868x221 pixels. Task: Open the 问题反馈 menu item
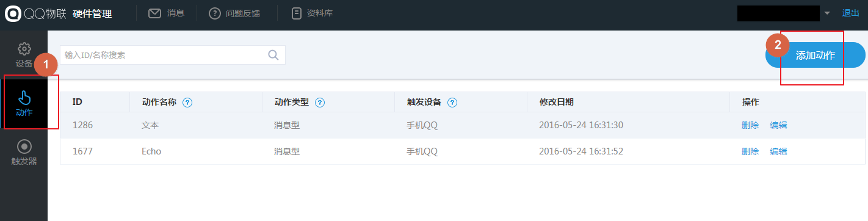[234, 13]
